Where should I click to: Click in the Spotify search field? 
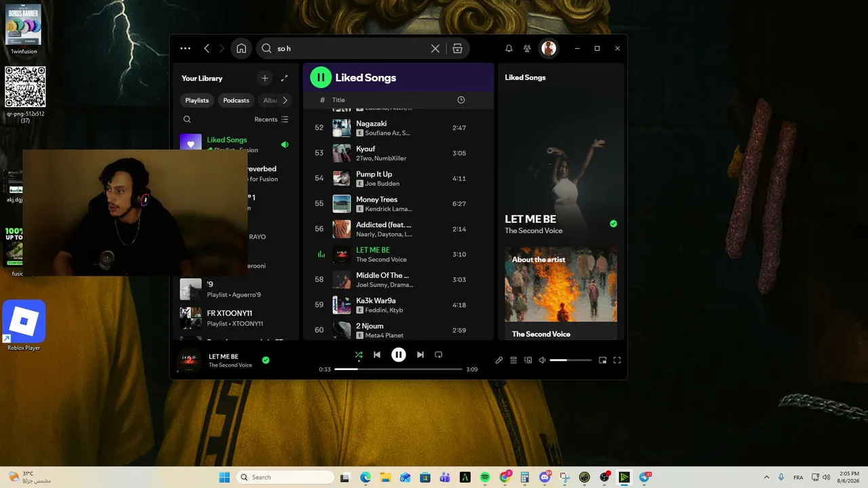[353, 49]
